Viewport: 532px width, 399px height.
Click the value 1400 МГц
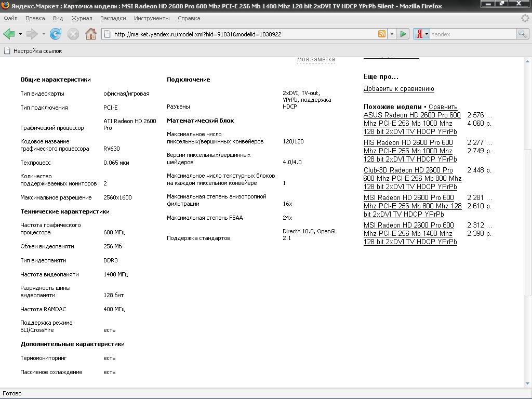point(115,274)
